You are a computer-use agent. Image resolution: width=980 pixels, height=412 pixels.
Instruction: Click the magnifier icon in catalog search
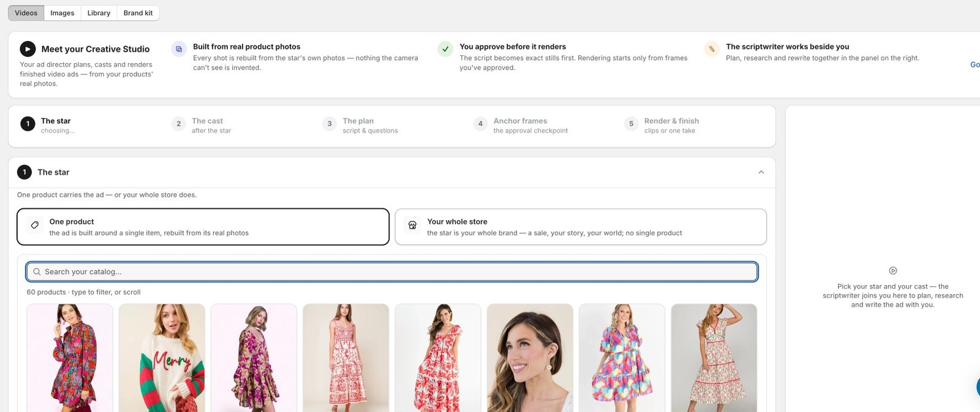click(37, 272)
